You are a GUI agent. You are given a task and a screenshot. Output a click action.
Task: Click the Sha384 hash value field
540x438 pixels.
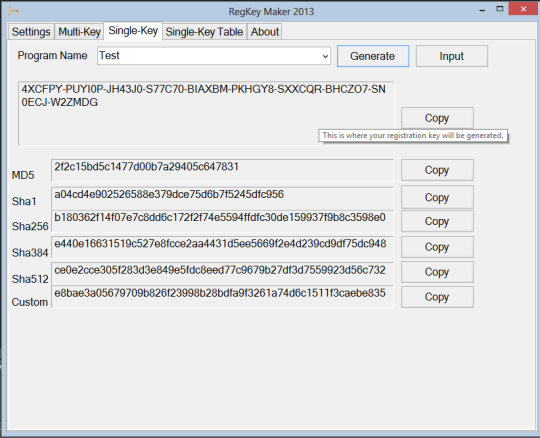click(x=222, y=247)
